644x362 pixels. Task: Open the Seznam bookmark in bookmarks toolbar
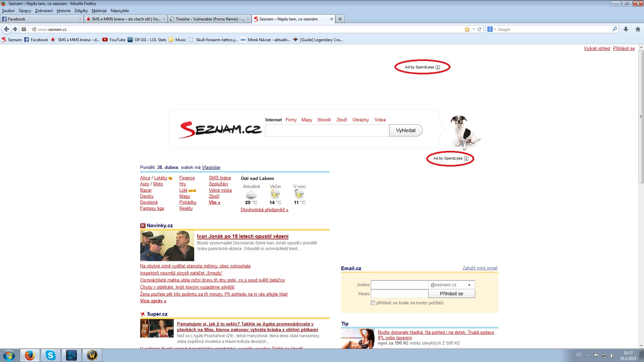(x=12, y=40)
